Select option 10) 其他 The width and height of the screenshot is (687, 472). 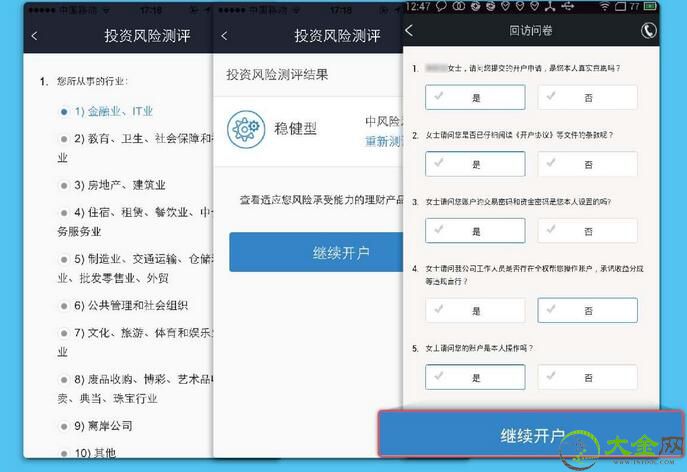coord(87,452)
